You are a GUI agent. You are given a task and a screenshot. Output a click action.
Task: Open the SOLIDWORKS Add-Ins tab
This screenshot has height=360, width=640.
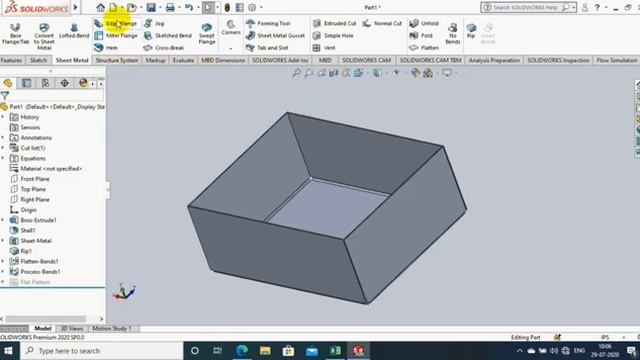click(280, 60)
